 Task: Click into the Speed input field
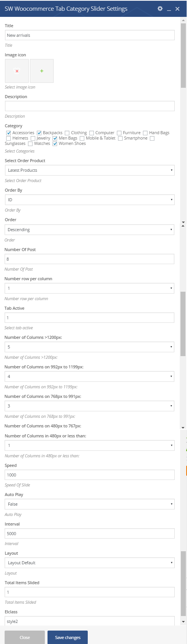[90, 475]
